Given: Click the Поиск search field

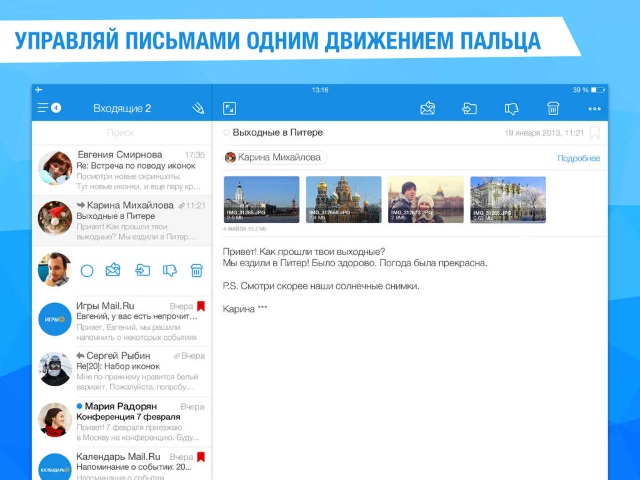Looking at the screenshot, I should 122,132.
